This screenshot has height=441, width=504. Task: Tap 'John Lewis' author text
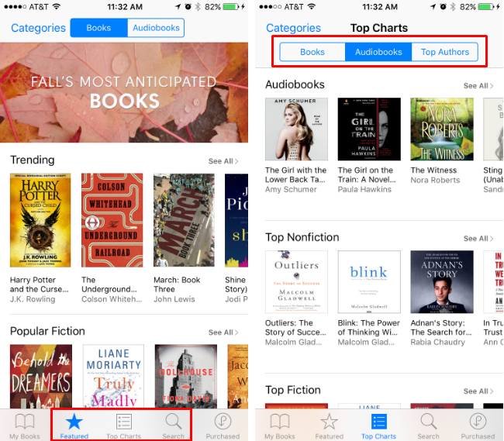point(174,299)
